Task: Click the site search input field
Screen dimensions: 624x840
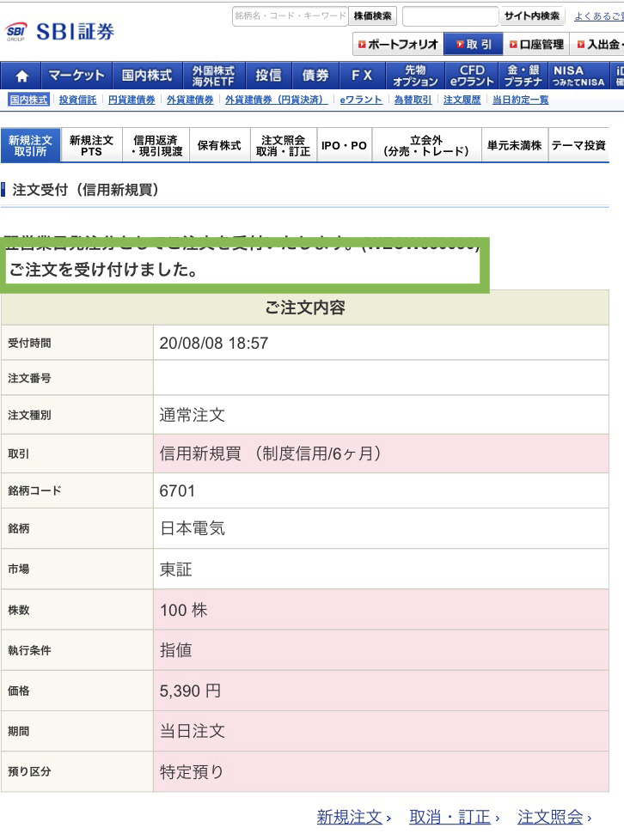Action: pos(450,16)
